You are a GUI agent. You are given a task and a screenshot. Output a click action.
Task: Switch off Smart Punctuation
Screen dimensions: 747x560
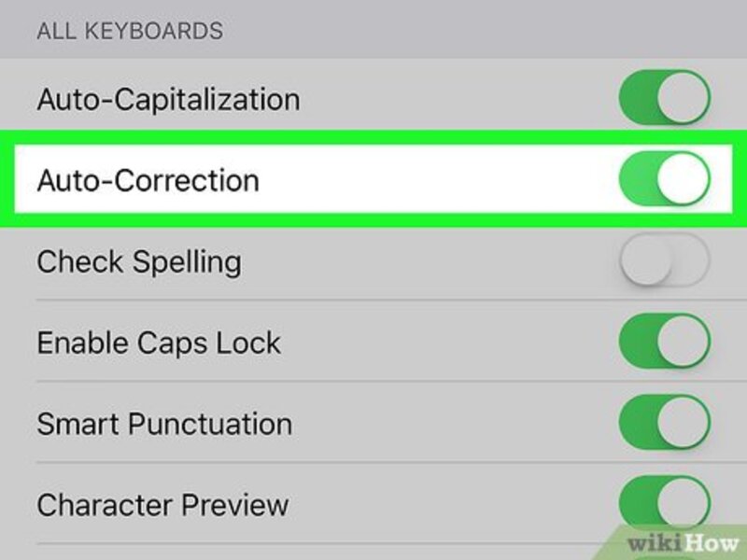coord(665,423)
